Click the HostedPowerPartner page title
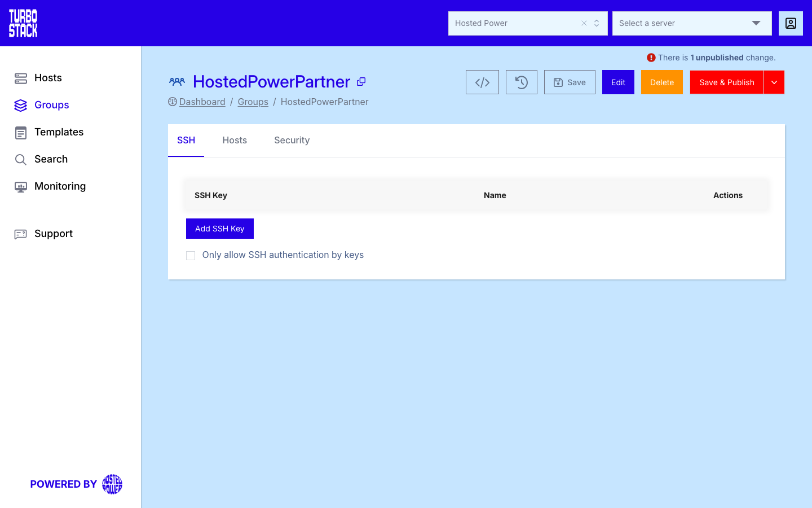 (x=272, y=82)
